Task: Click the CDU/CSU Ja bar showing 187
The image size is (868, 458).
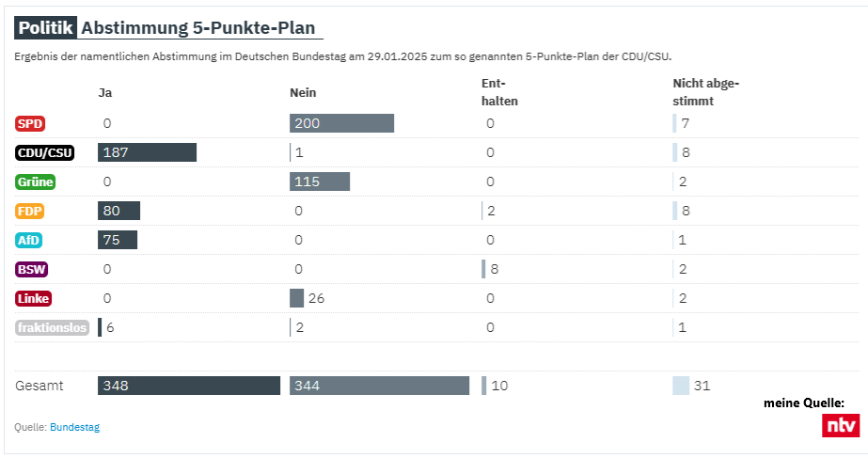Action: 147,153
